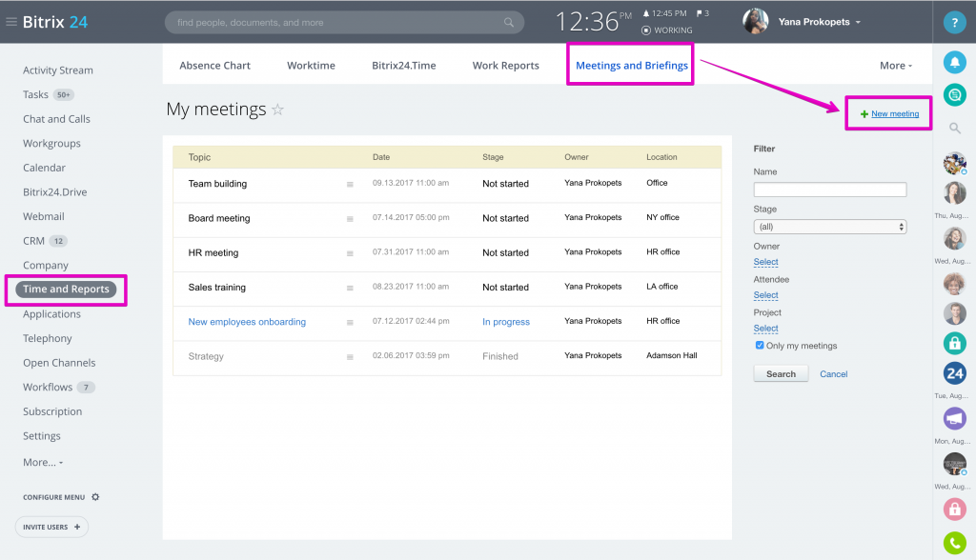
Task: Switch to the Worktime tab
Action: pyautogui.click(x=312, y=66)
